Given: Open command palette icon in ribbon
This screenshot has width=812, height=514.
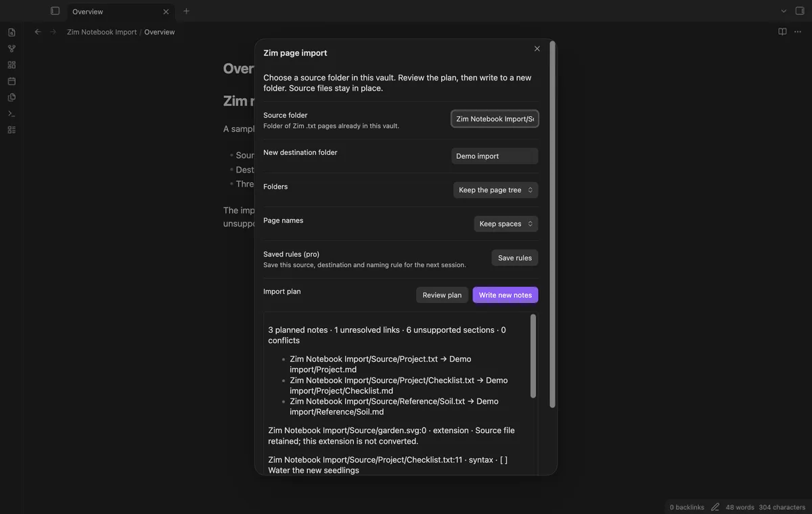Looking at the screenshot, I should (12, 114).
